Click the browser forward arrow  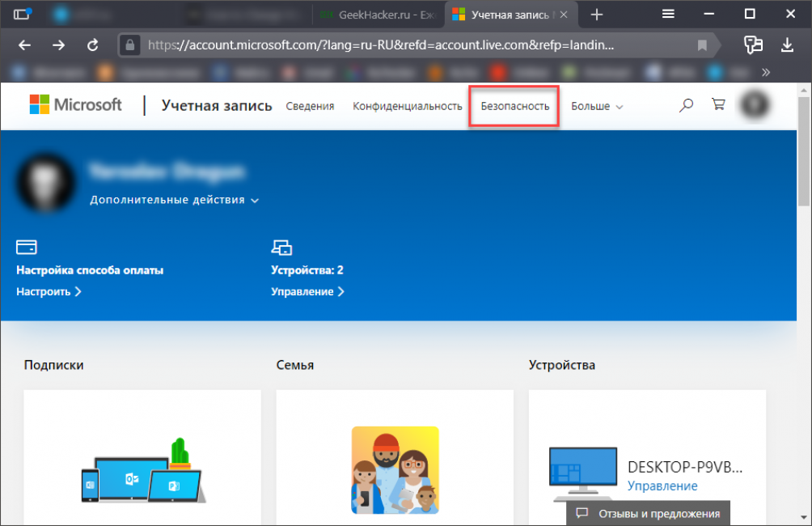[58, 45]
